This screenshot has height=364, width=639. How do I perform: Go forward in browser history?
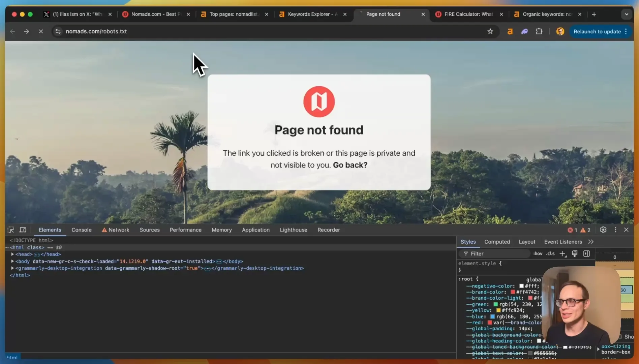tap(27, 31)
